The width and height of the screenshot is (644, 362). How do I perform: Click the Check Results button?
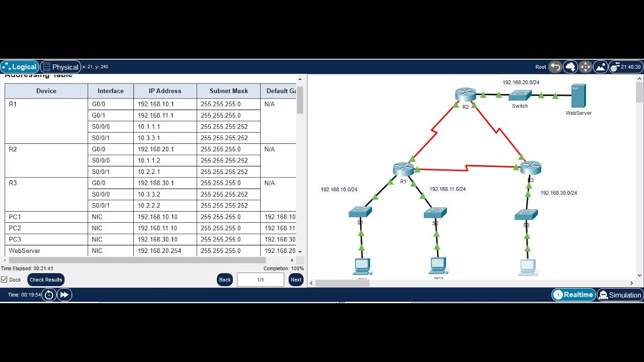[46, 280]
